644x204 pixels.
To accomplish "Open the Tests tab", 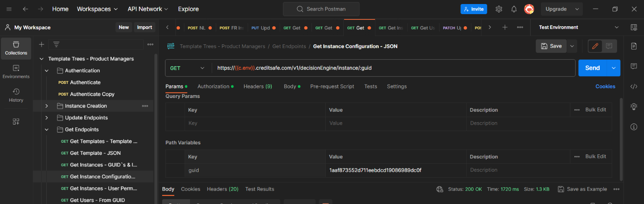I will point(371,86).
